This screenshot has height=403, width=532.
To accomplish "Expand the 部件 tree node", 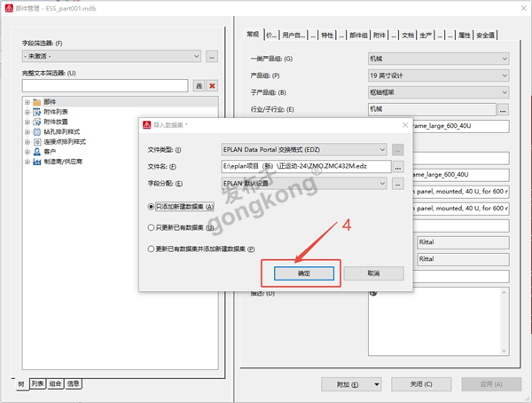I will (27, 102).
